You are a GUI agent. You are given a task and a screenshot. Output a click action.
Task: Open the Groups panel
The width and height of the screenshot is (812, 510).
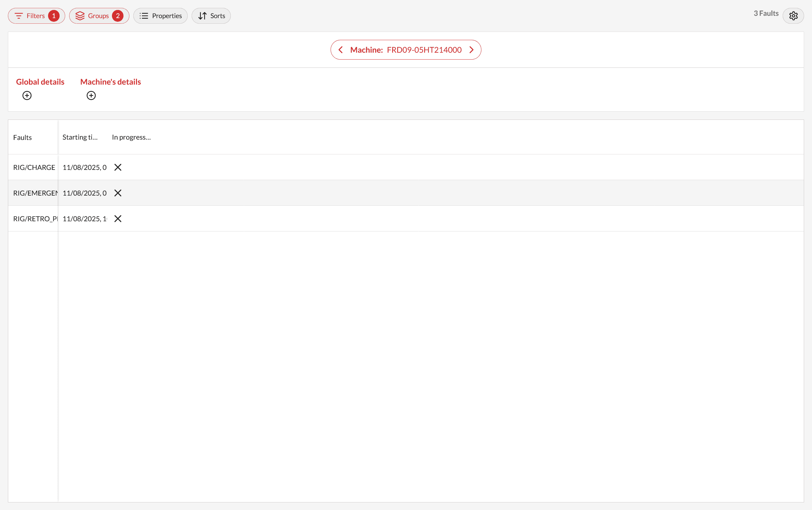99,16
